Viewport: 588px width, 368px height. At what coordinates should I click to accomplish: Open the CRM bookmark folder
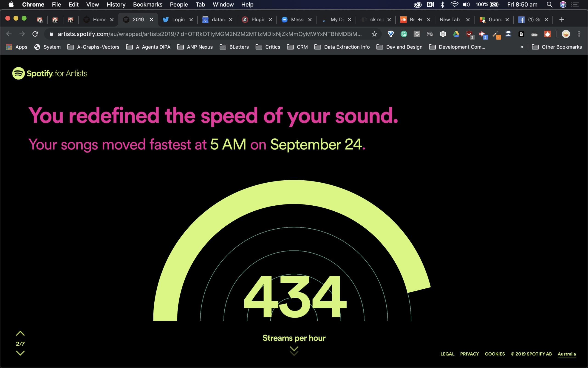pos(297,47)
